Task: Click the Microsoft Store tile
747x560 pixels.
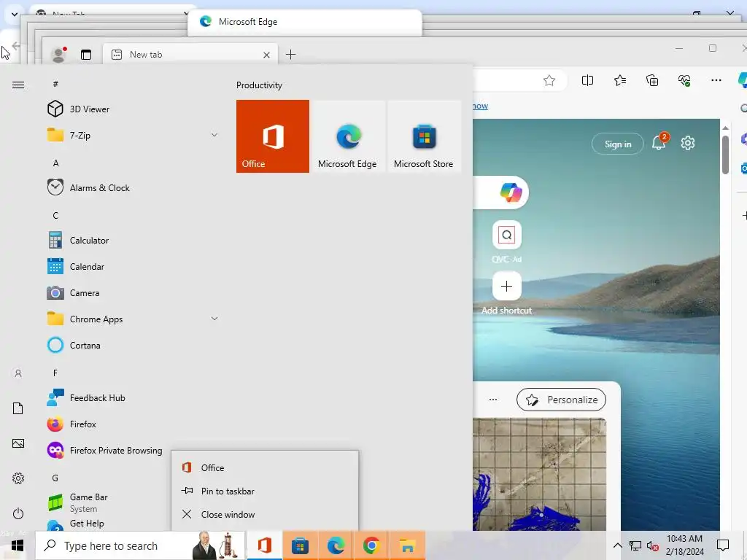Action: pyautogui.click(x=424, y=136)
